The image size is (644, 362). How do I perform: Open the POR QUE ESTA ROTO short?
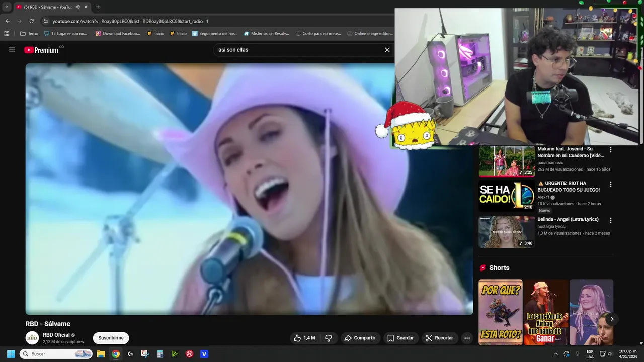(x=501, y=312)
